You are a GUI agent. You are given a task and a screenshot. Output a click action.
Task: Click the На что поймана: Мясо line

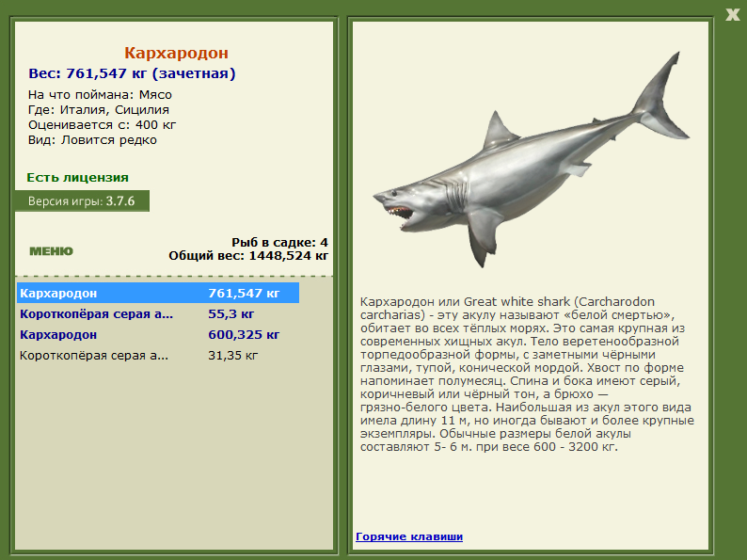(x=100, y=95)
